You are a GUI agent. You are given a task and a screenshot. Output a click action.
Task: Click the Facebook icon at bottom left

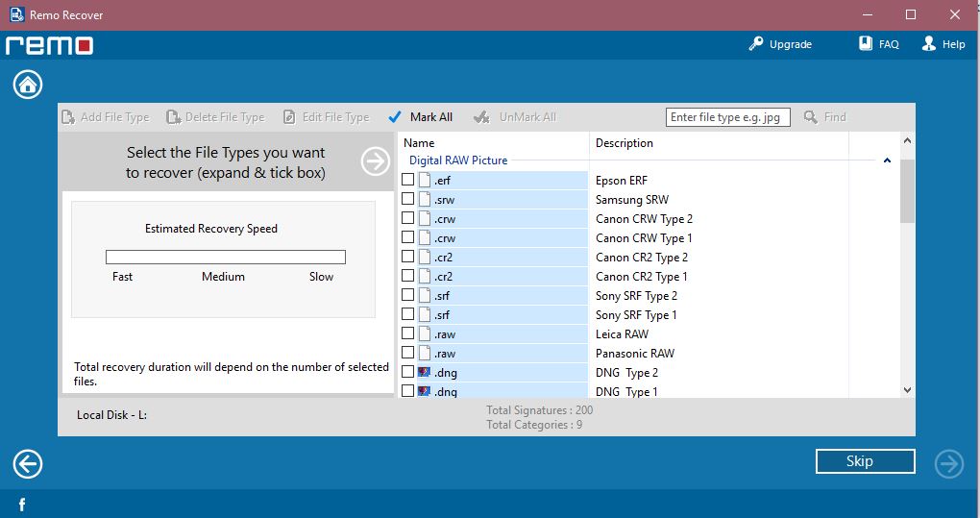tap(21, 505)
